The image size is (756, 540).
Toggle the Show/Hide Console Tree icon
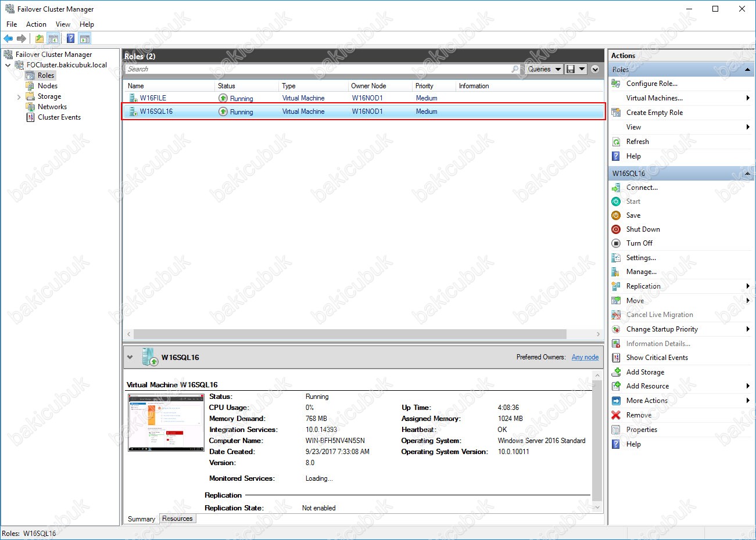53,38
